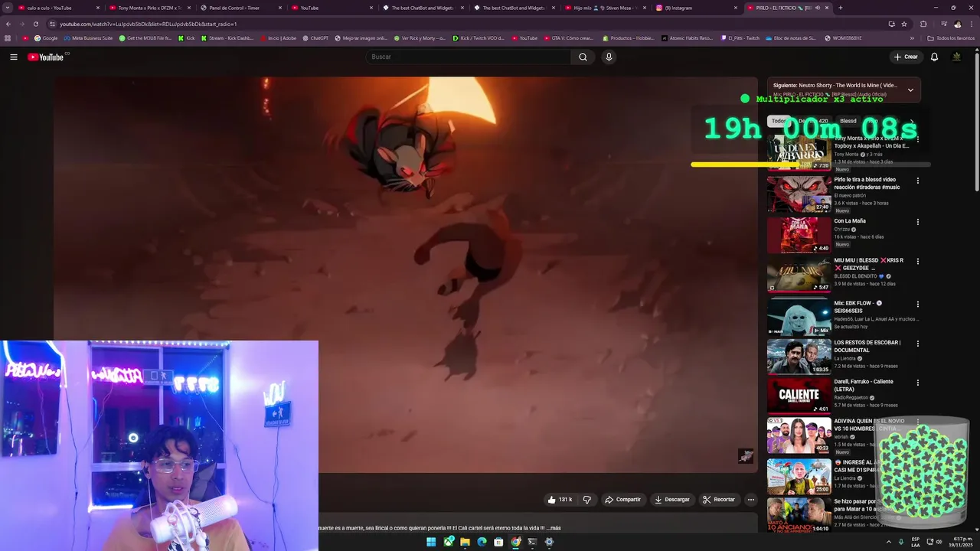
Task: Open Caliente (LETRA) video thumbnail
Action: coord(799,396)
